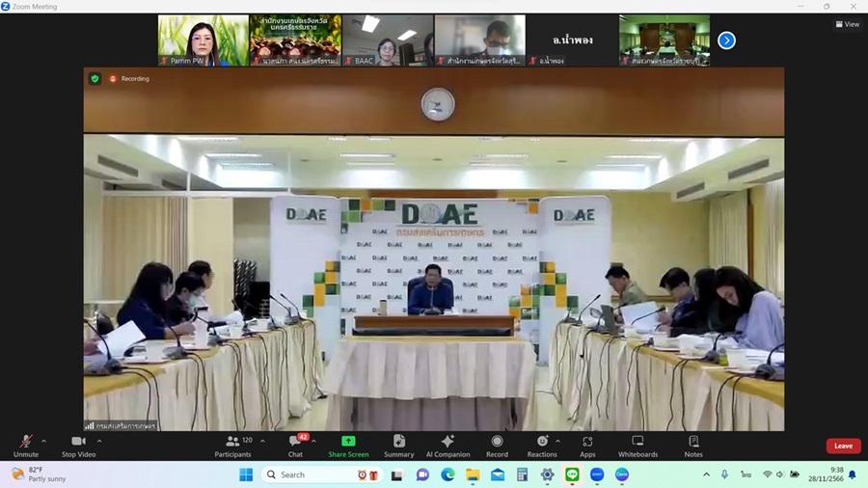This screenshot has height=488, width=868.
Task: Expand Reactions options arrow
Action: [x=557, y=441]
